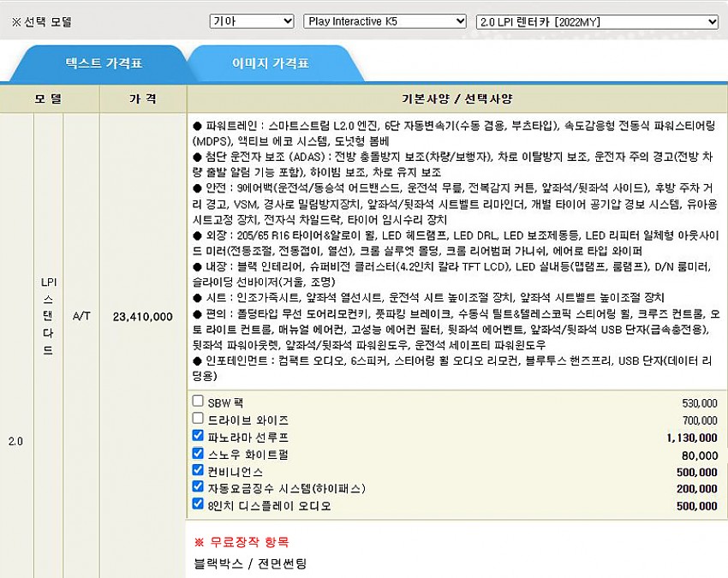Screen dimensions: 728x578
Task: Check the 드라이브 와이즈 option
Action: (x=199, y=419)
